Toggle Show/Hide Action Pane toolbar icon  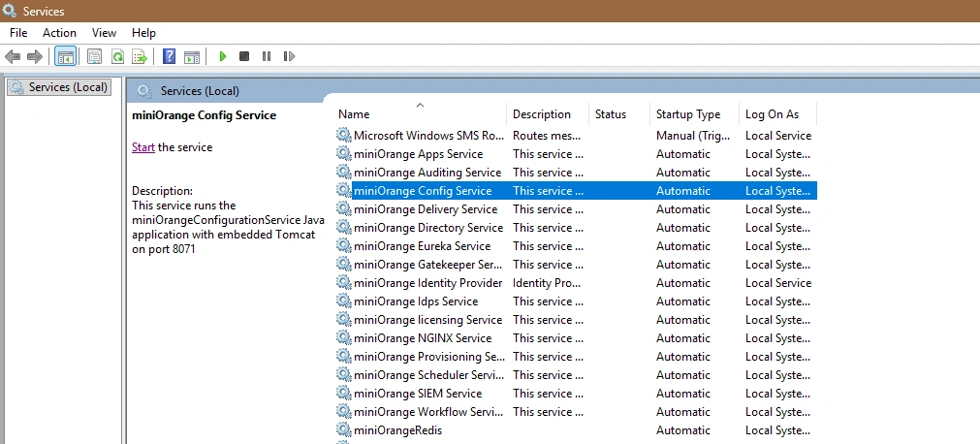tap(192, 57)
